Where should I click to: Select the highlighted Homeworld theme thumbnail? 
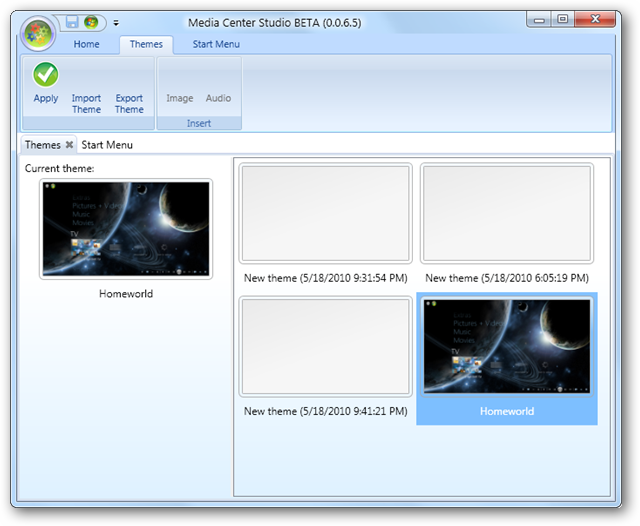tap(507, 346)
